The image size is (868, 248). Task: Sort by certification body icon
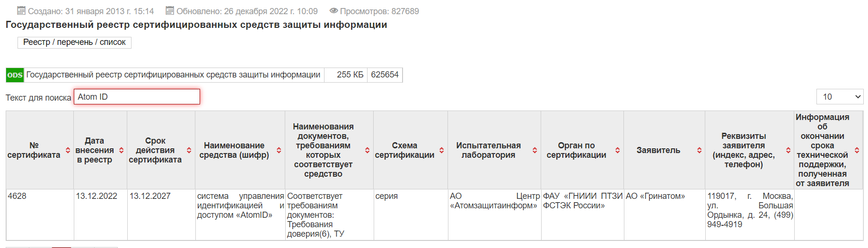pos(618,150)
